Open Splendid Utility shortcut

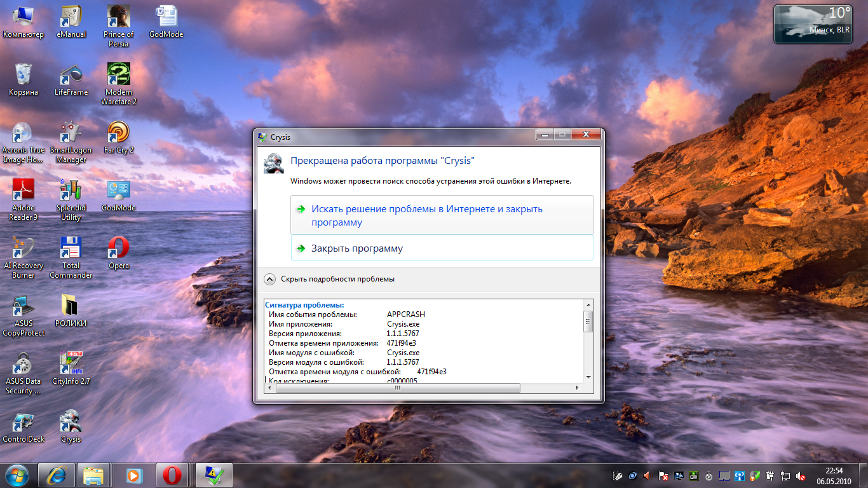point(71,200)
